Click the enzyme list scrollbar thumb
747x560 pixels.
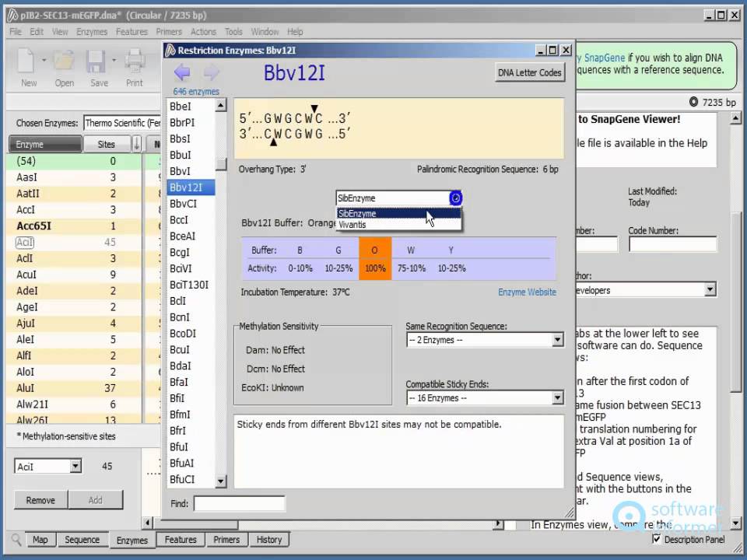(220, 164)
